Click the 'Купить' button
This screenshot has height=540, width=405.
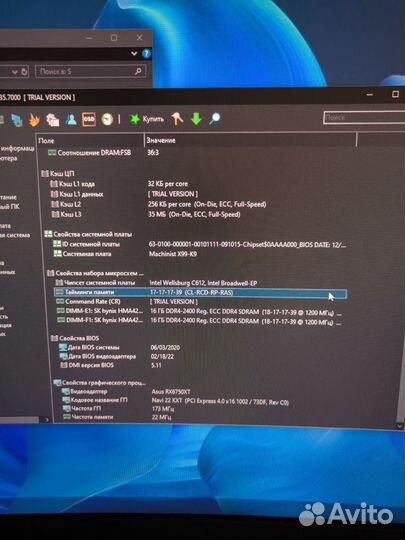tap(146, 119)
